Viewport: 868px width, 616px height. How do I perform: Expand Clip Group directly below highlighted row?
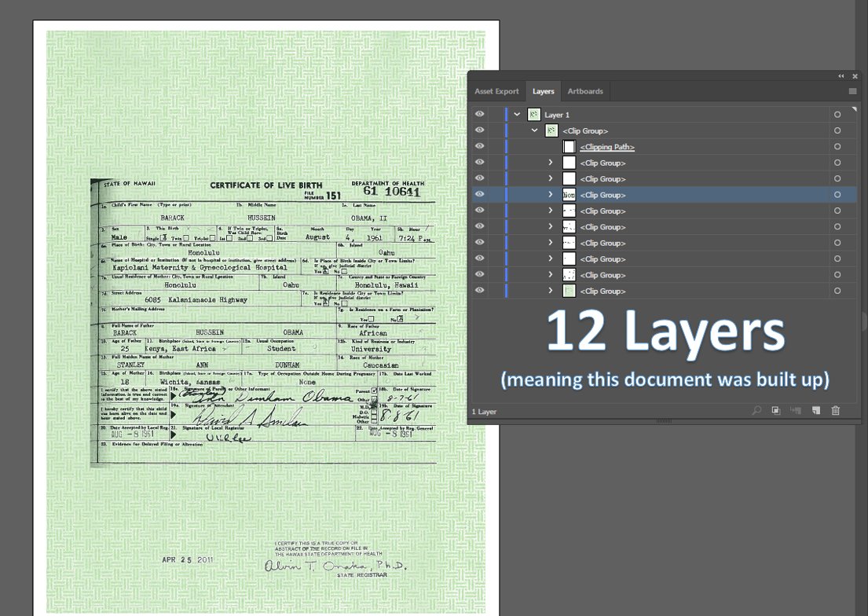[x=550, y=211]
